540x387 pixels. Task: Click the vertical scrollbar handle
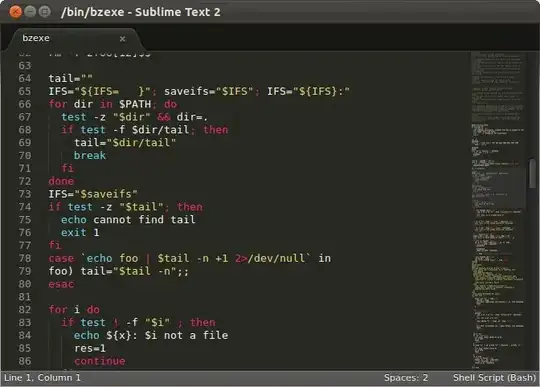532,173
